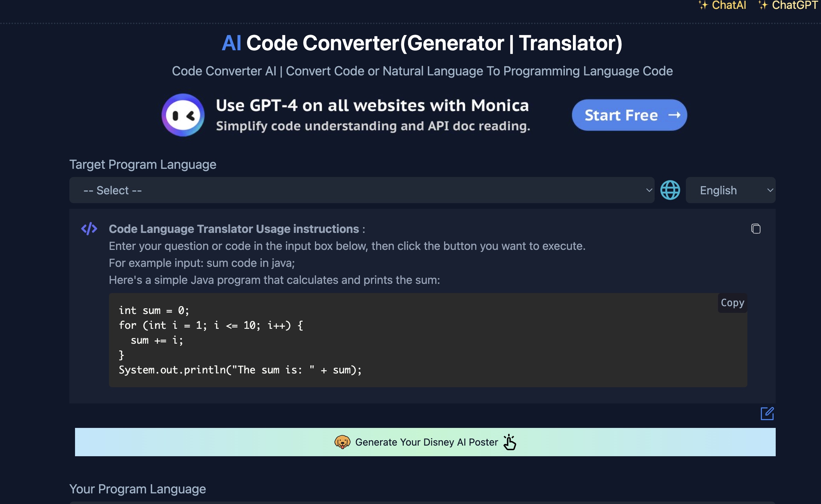Click the Generate Your Disney AI Poster banner
Screen dimensions: 821x504
click(x=426, y=442)
